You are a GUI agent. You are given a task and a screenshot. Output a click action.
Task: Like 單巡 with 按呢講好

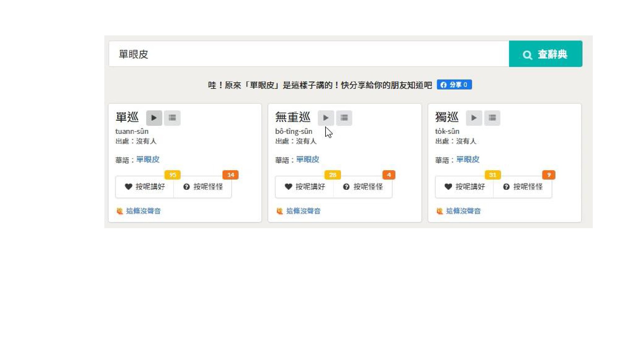tap(145, 187)
